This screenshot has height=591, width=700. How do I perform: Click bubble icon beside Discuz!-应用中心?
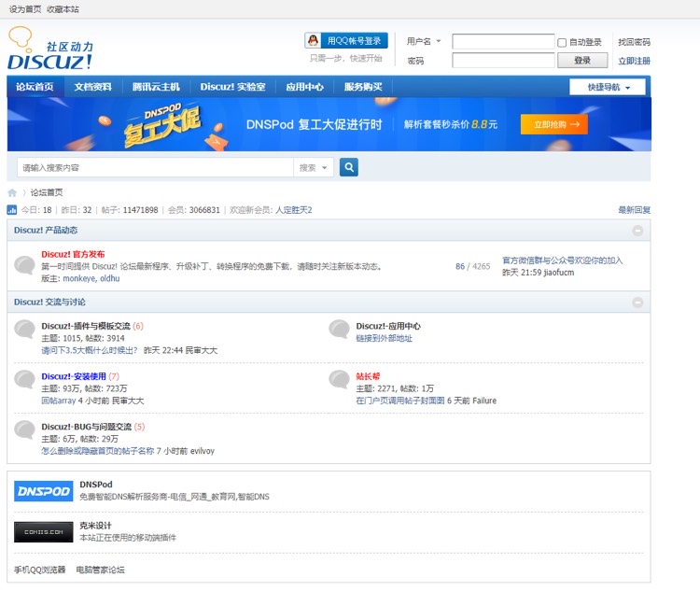tap(340, 330)
